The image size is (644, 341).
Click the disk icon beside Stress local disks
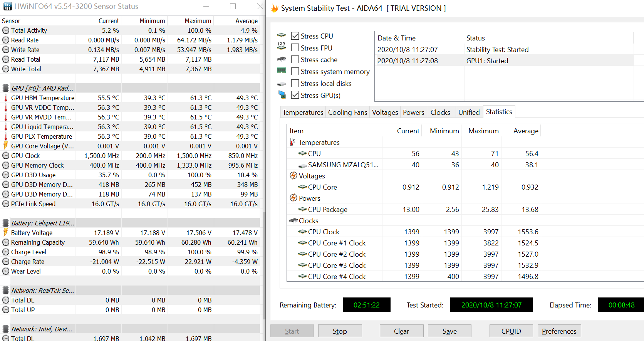[282, 84]
